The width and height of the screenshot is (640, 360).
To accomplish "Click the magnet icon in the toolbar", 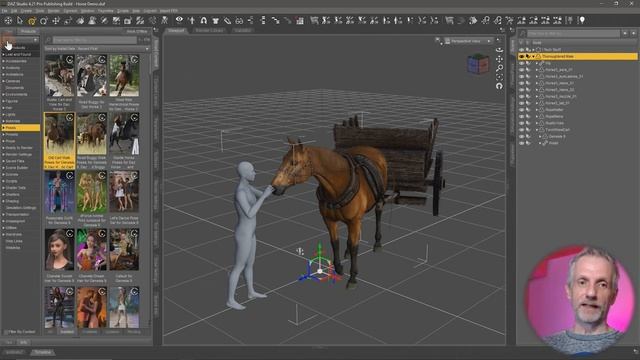I will [203, 20].
